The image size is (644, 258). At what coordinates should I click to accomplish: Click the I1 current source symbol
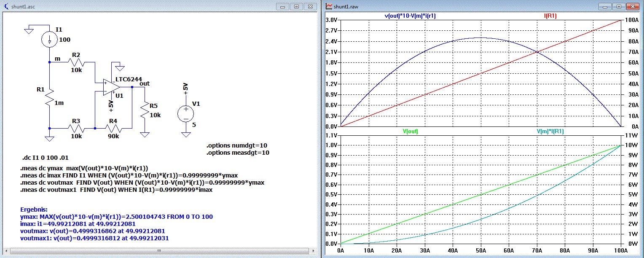click(50, 40)
